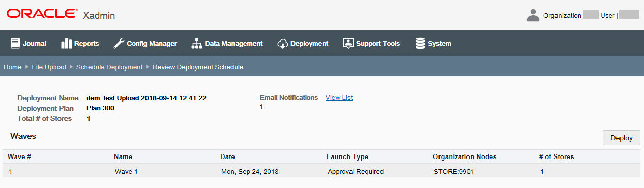
Task: Click the Approval Required cell
Action: point(356,171)
